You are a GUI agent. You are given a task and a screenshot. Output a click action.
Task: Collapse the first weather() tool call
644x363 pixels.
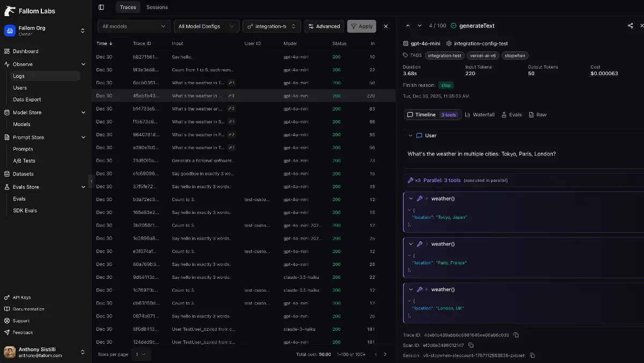(x=411, y=198)
